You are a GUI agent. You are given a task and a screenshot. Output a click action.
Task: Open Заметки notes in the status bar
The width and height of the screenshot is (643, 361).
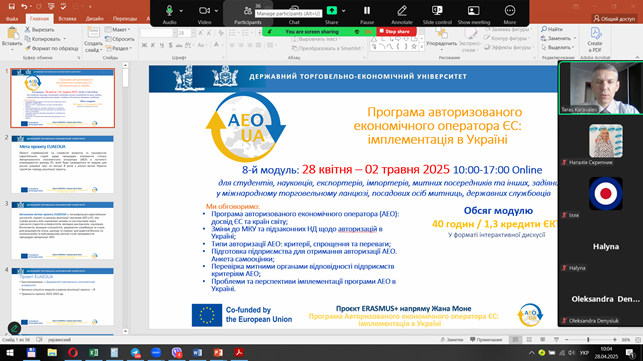coord(452,340)
